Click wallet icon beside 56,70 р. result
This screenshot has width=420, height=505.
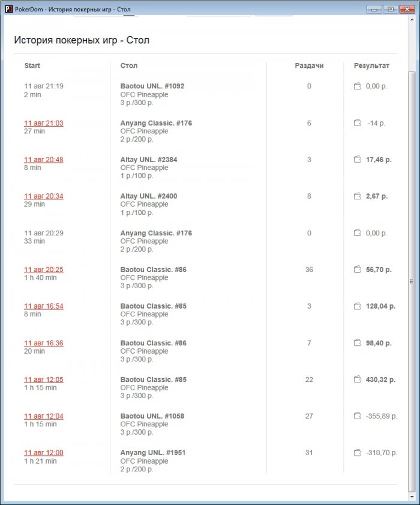[358, 270]
